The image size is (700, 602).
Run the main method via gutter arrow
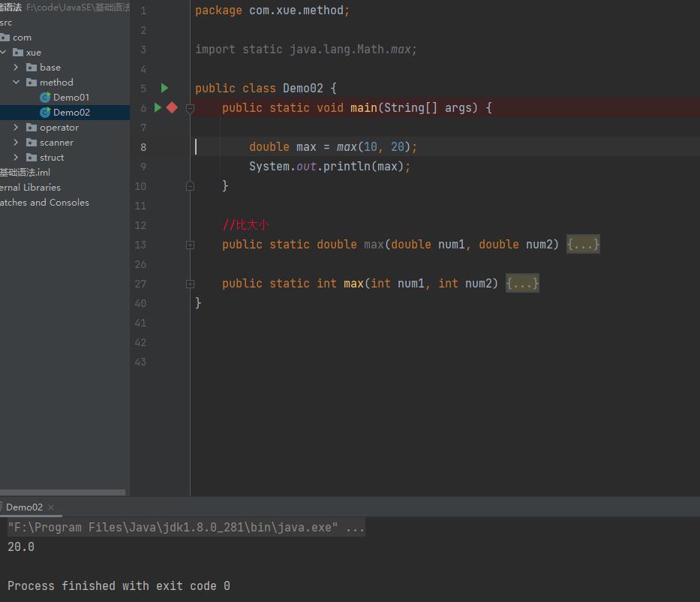coord(158,107)
